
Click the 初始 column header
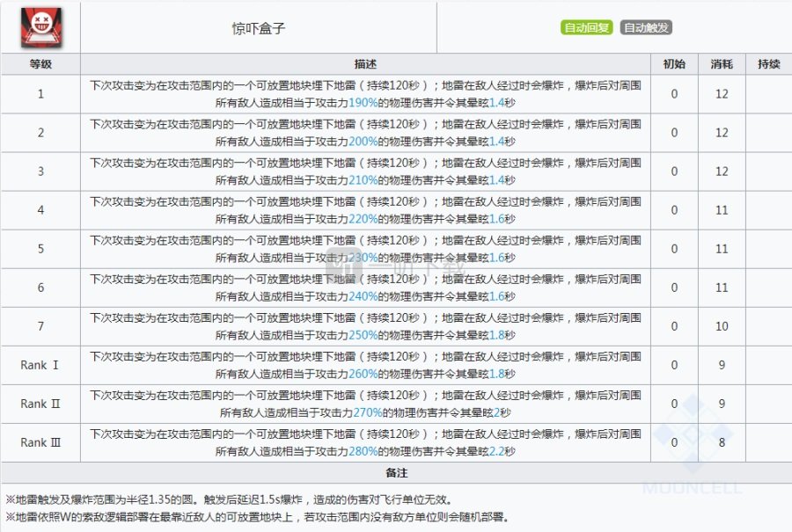pos(674,64)
